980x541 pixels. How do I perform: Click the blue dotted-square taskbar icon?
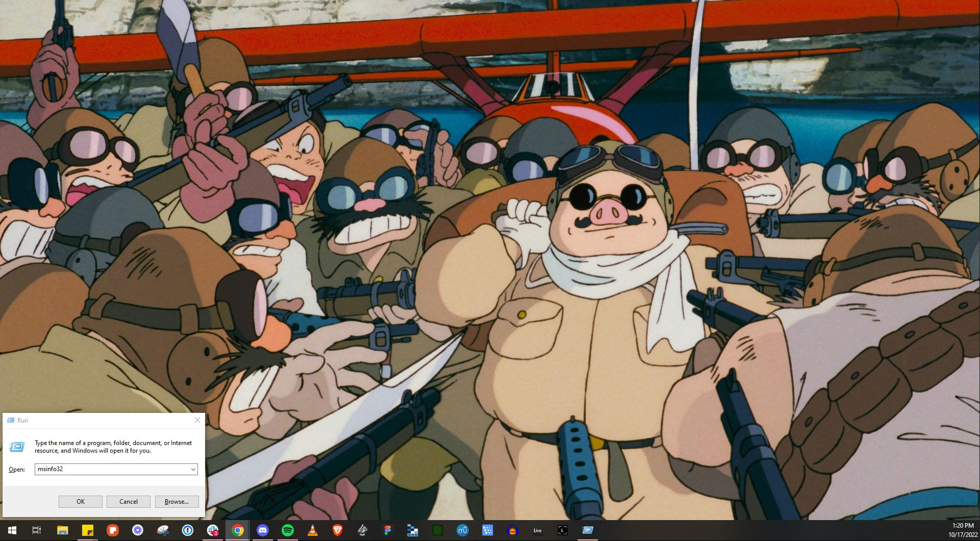(x=487, y=530)
